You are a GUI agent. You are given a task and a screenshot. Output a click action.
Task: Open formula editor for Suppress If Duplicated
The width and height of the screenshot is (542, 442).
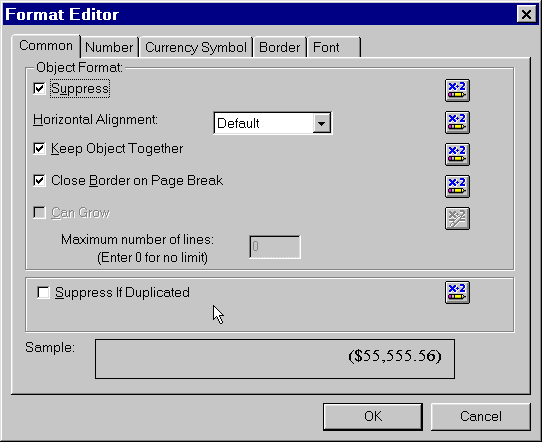pyautogui.click(x=457, y=292)
